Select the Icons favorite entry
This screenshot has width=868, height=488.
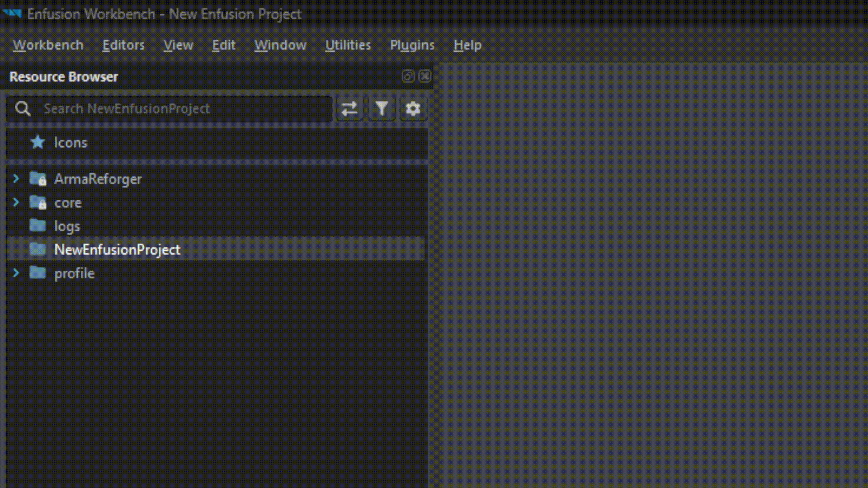(x=217, y=143)
